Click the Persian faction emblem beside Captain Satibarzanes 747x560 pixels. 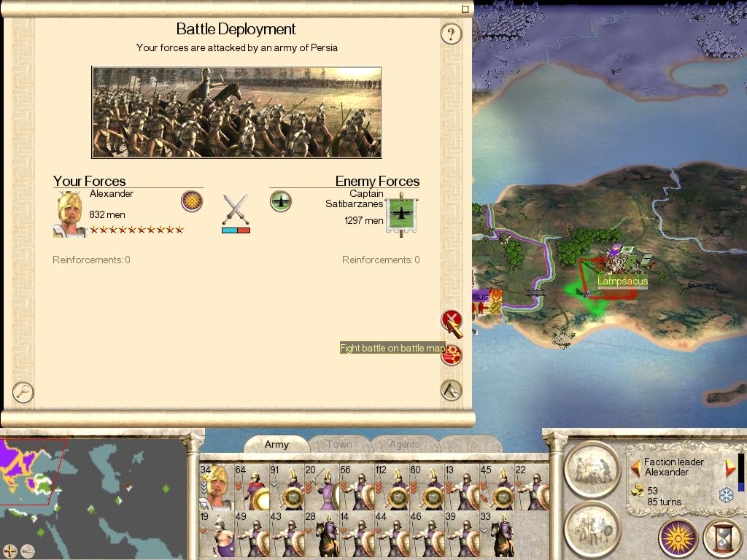point(281,201)
